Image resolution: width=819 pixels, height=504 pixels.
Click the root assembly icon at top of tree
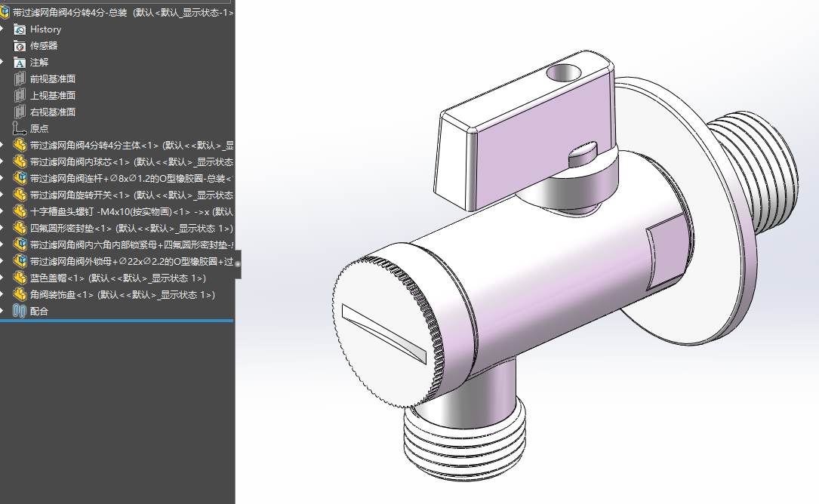(5, 12)
